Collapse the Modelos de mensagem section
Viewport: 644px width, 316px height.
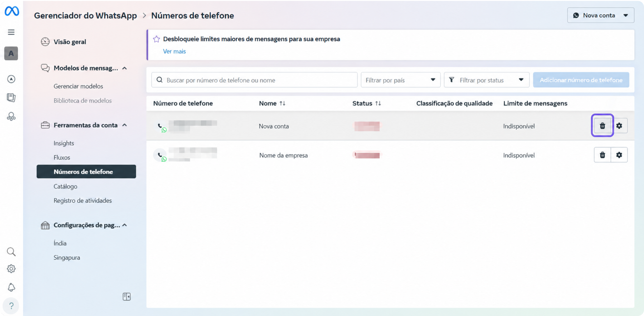coord(124,68)
